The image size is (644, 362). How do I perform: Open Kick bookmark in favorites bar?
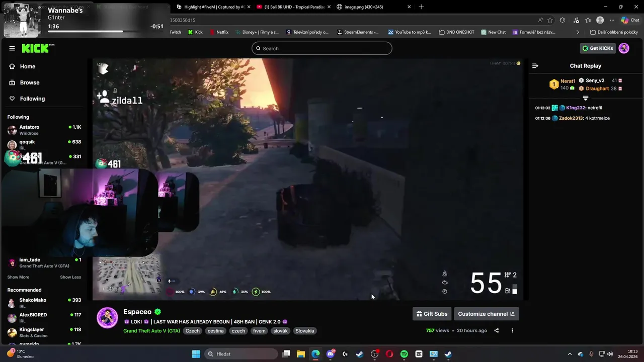tap(195, 32)
